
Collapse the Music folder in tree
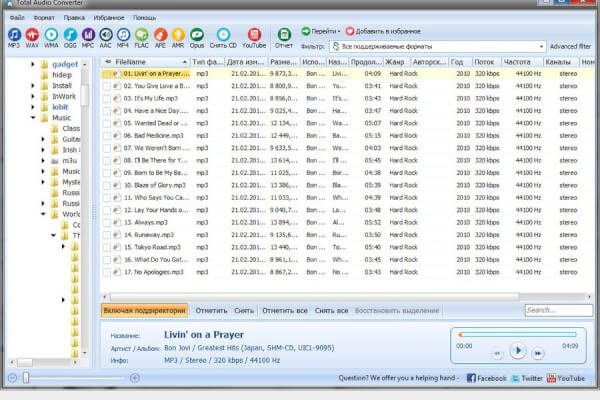(x=33, y=118)
